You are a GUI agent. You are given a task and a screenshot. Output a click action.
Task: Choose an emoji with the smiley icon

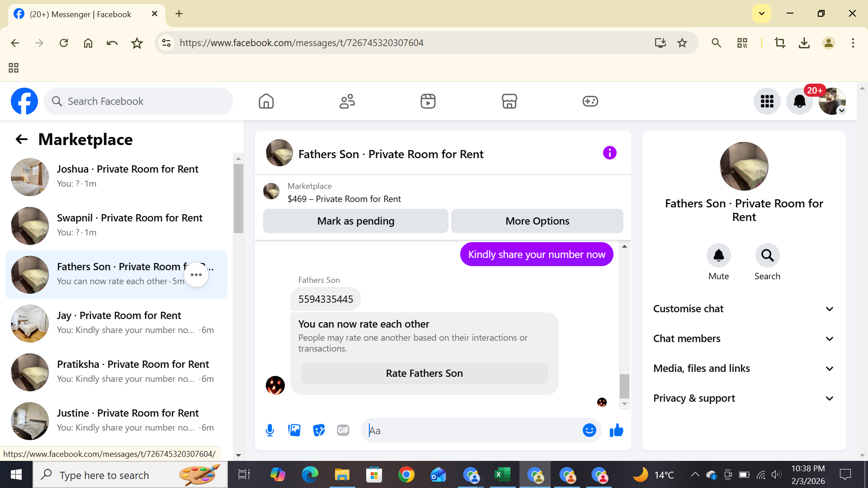pos(589,430)
